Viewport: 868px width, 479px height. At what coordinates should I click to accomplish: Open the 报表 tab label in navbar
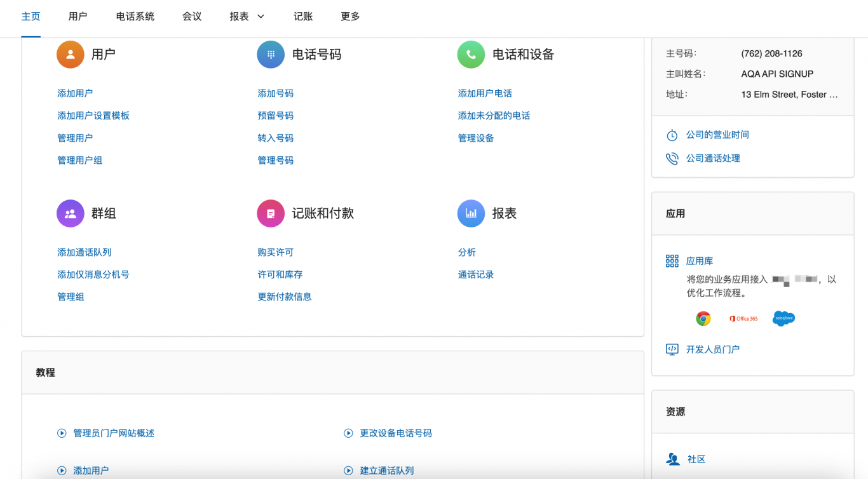pos(240,17)
